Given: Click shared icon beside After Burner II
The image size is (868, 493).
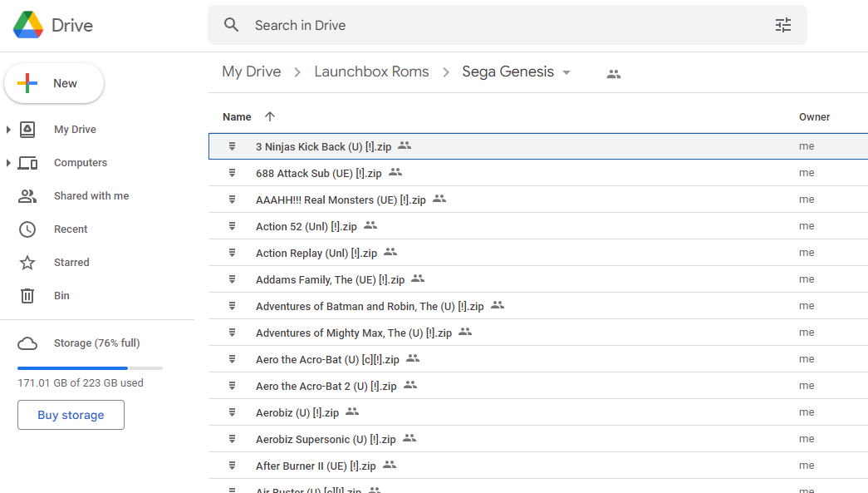Looking at the screenshot, I should tap(390, 465).
